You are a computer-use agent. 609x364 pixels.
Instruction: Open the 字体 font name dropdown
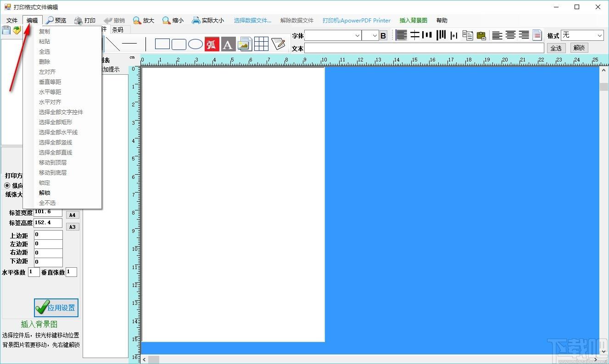333,35
